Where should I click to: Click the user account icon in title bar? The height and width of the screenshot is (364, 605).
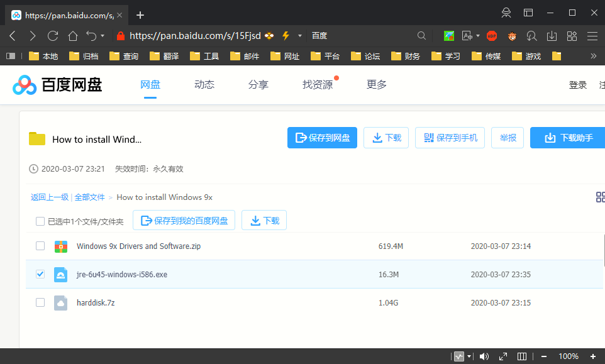point(506,13)
